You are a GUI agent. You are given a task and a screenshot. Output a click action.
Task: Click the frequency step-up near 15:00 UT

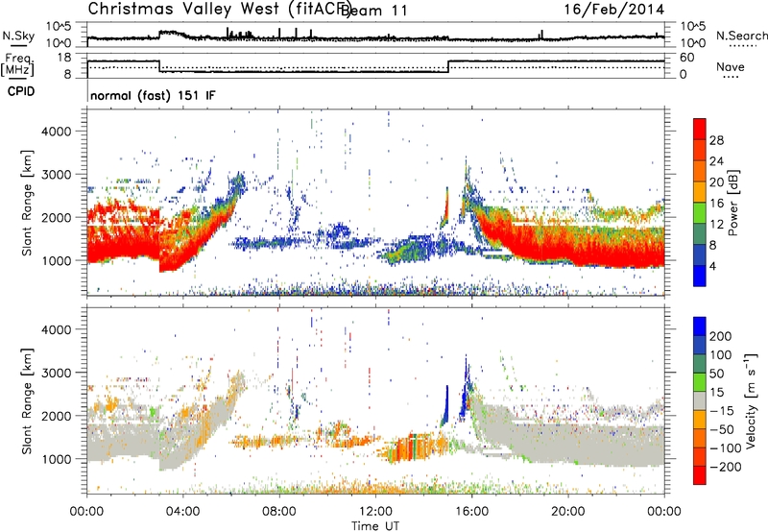448,66
